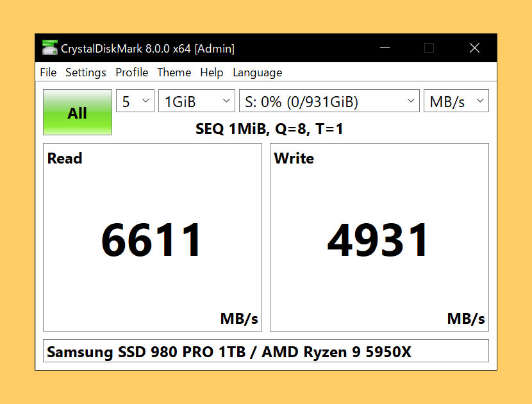532x404 pixels.
Task: Open the Language menu
Action: pos(257,72)
